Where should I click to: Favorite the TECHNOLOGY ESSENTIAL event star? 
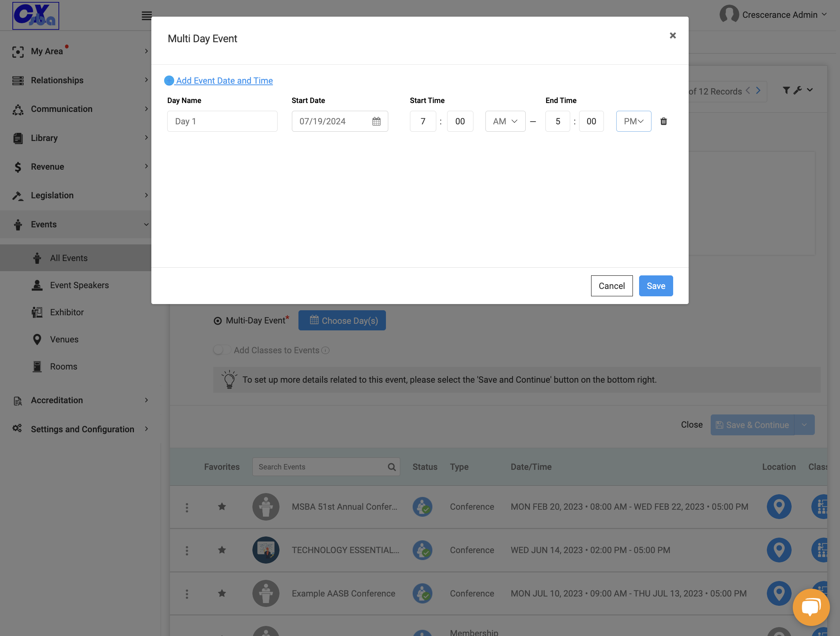tap(222, 550)
